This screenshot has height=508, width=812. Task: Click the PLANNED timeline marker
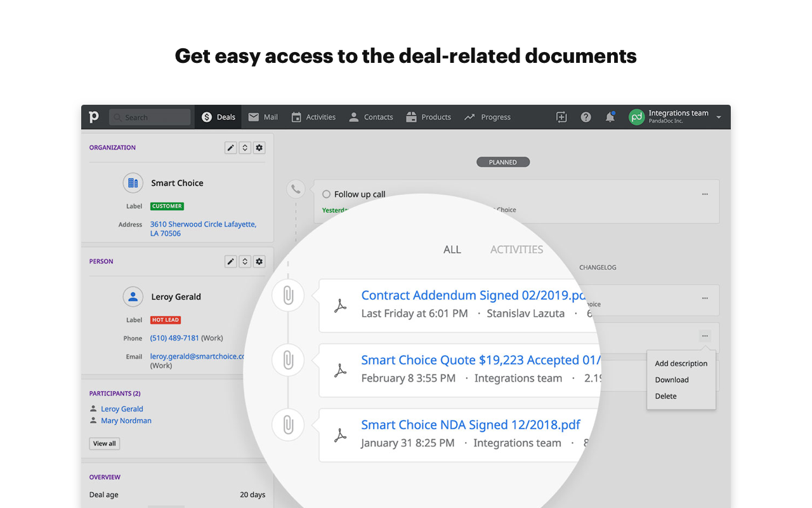tap(503, 163)
